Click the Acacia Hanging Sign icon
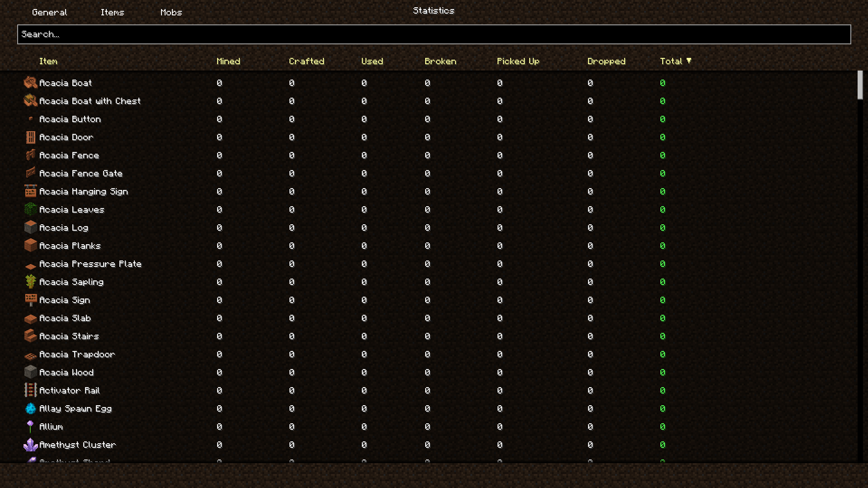This screenshot has height=488, width=868. tap(30, 191)
